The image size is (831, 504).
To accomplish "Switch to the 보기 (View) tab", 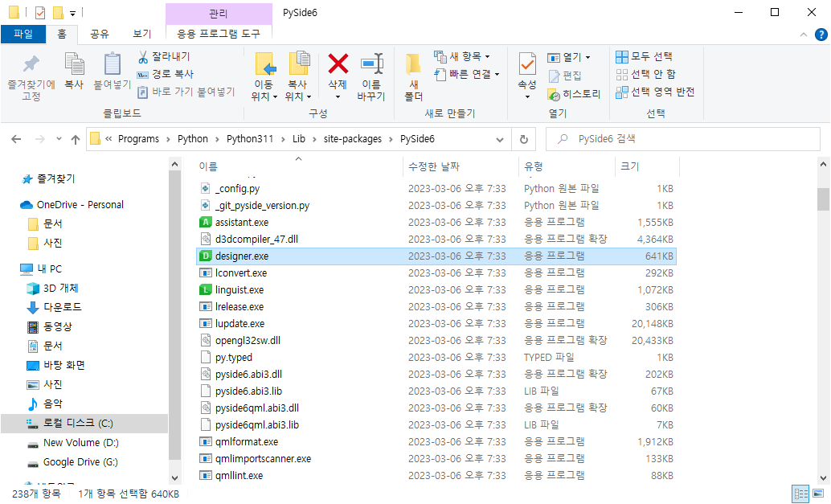I will pyautogui.click(x=142, y=34).
